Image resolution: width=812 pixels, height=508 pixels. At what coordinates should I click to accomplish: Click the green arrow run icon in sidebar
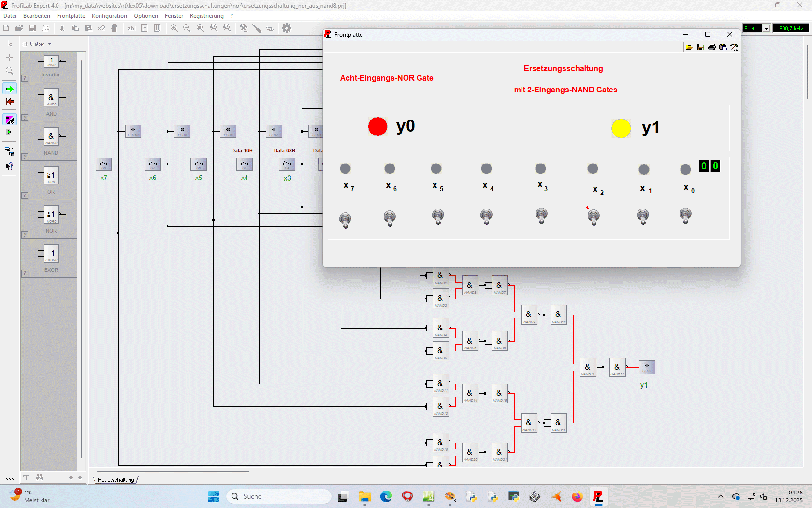10,89
